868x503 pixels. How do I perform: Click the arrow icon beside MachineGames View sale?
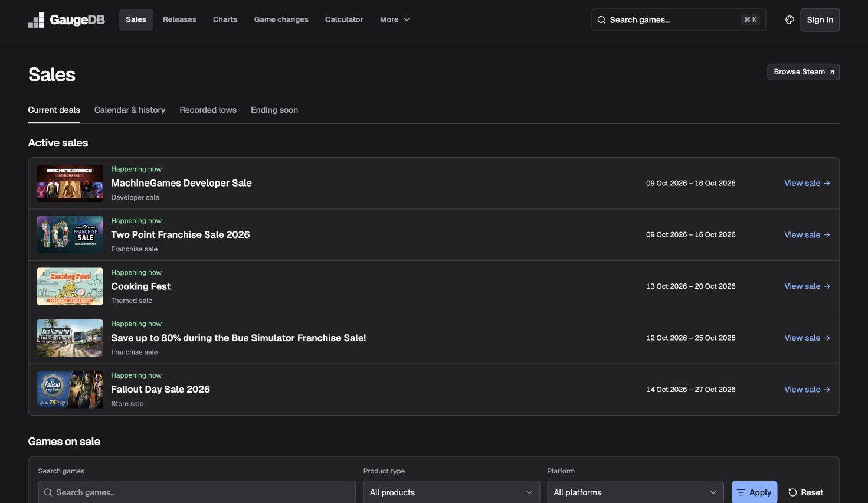[827, 184]
